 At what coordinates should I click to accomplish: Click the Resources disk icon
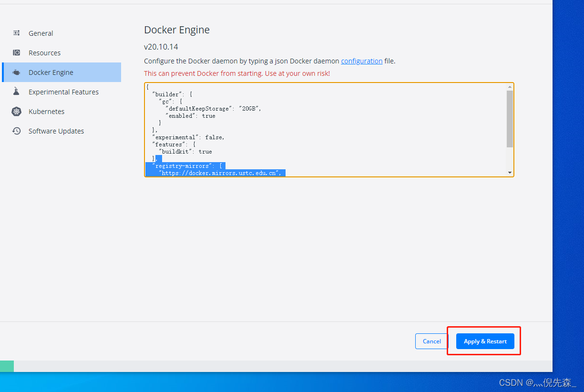click(17, 53)
